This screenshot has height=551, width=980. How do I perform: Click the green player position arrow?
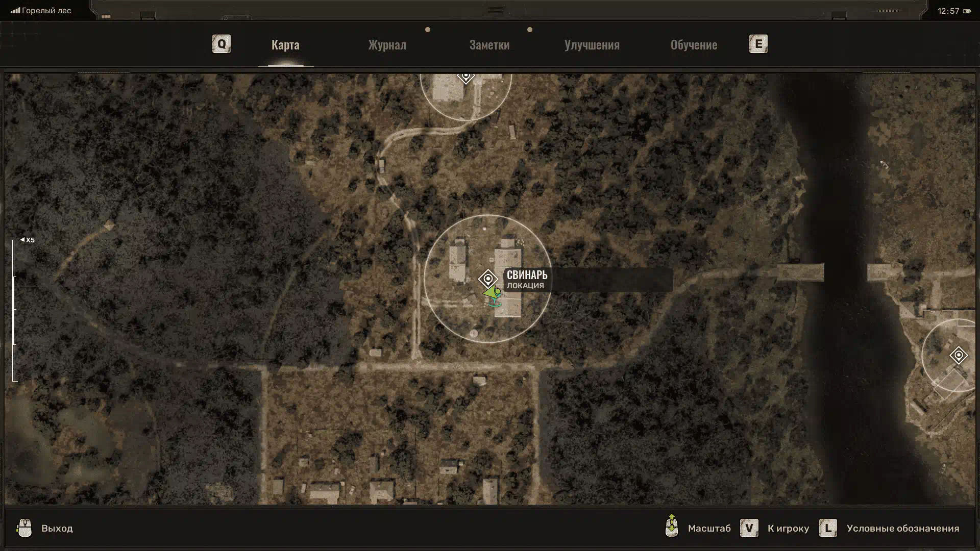coord(492,293)
